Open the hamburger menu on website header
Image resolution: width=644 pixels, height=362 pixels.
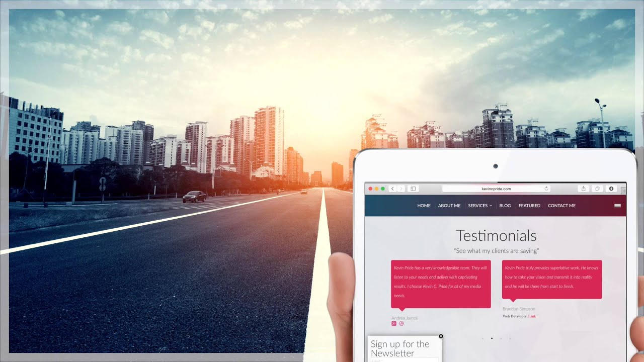617,206
